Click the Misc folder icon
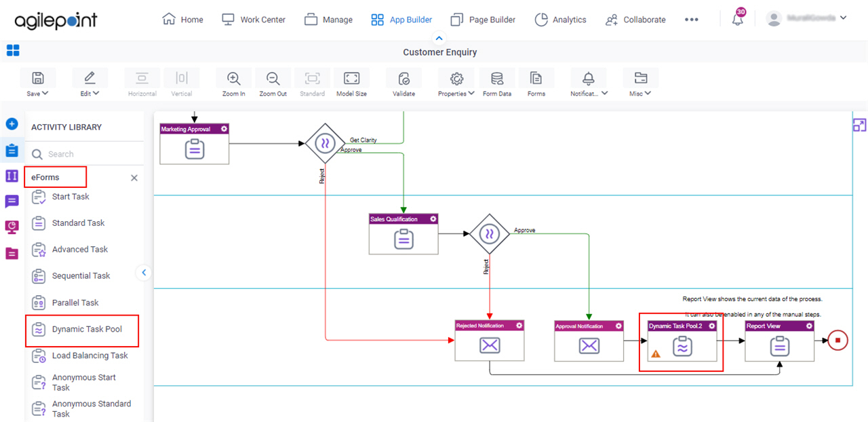 click(640, 78)
